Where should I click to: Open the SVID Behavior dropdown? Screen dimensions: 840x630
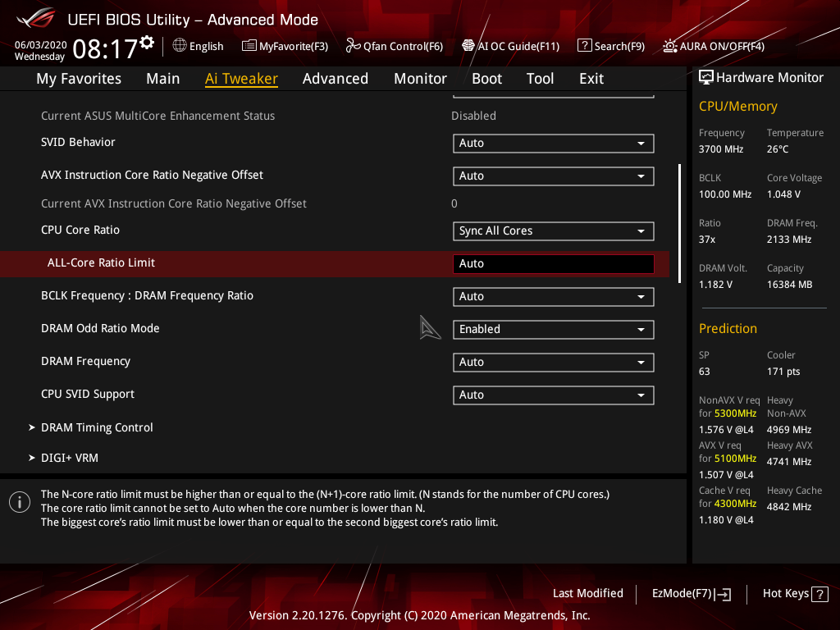553,143
